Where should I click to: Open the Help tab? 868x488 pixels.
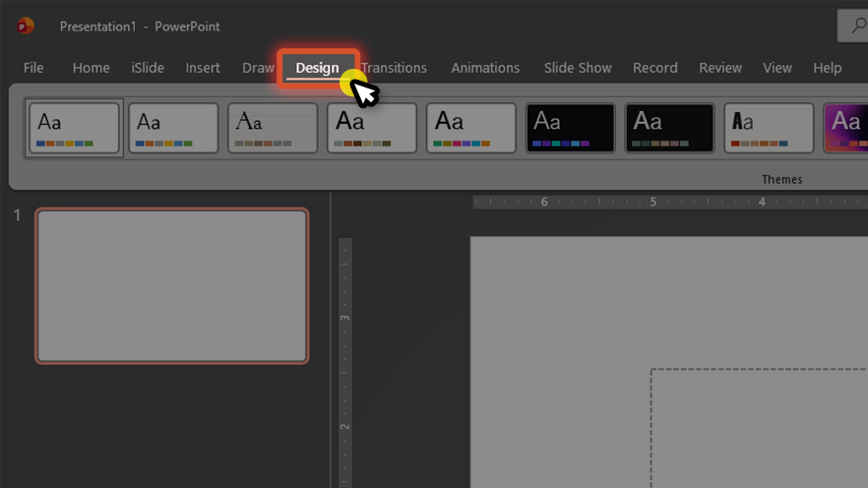pos(827,68)
